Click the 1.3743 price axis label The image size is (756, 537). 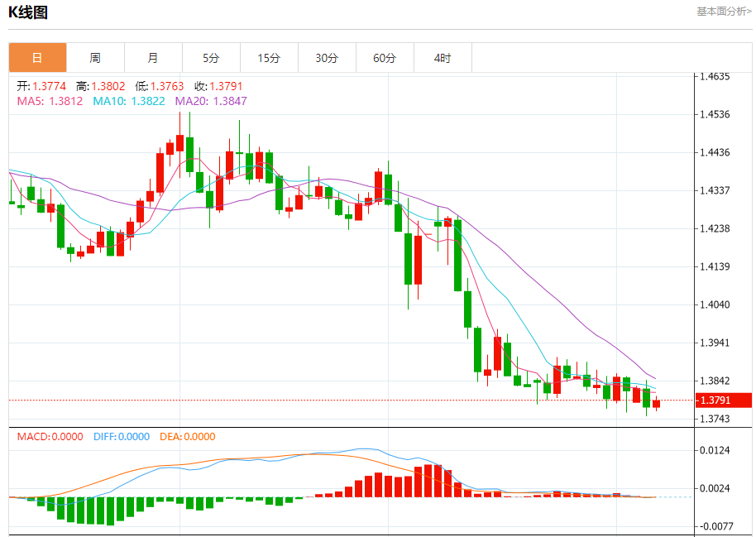pos(715,419)
